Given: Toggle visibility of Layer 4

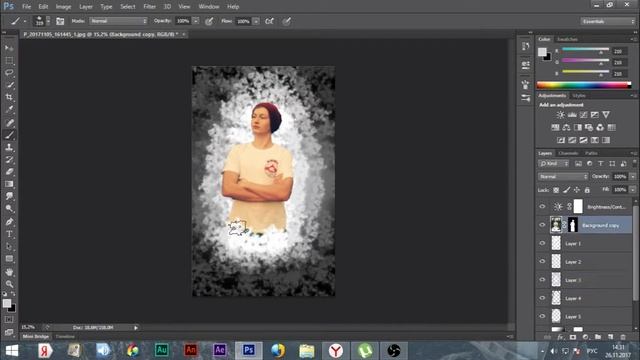Looking at the screenshot, I should coord(542,298).
